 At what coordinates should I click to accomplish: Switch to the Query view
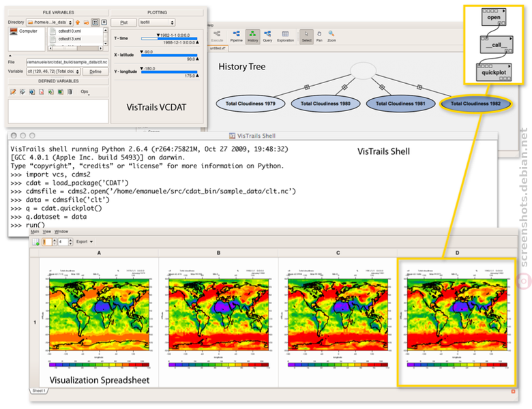coord(267,36)
